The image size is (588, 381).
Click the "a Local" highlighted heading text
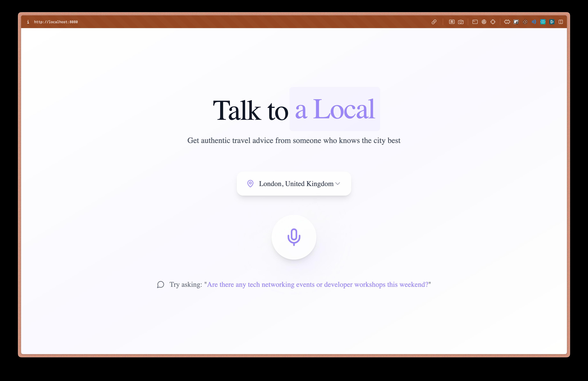click(335, 109)
